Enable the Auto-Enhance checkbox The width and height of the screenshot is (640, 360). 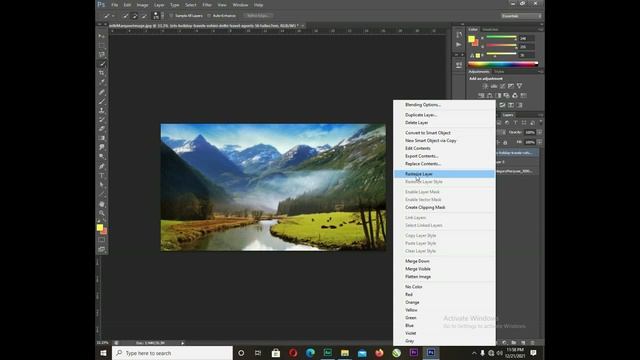click(x=209, y=16)
